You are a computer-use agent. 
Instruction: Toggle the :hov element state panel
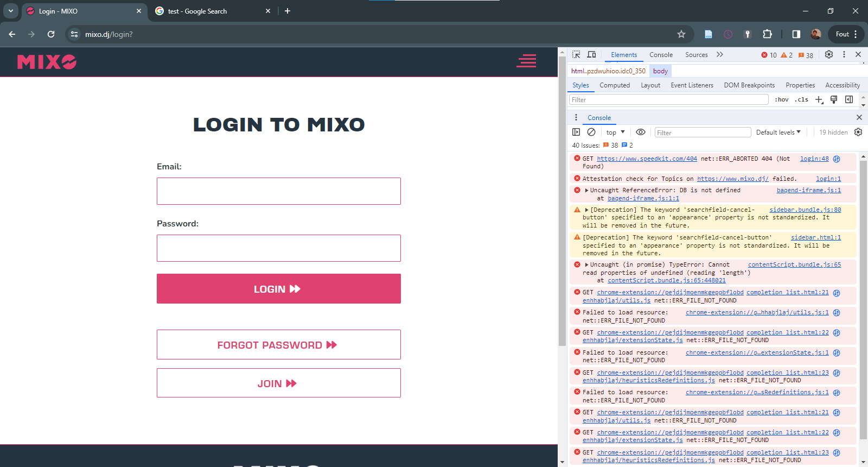782,99
